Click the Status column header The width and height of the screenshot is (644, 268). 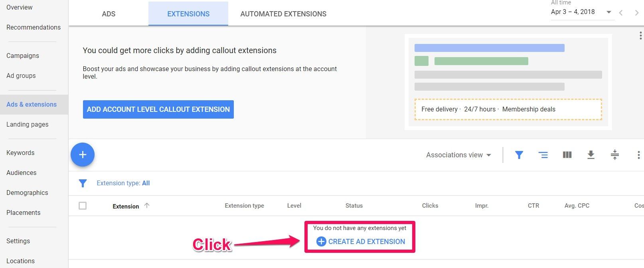coord(354,206)
